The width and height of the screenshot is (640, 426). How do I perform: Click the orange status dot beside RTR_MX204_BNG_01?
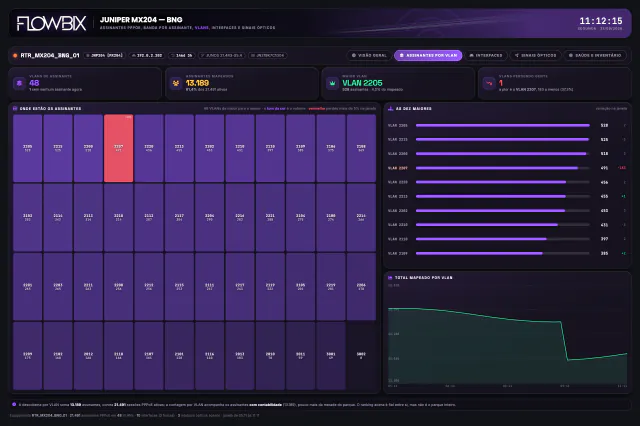(x=15, y=55)
